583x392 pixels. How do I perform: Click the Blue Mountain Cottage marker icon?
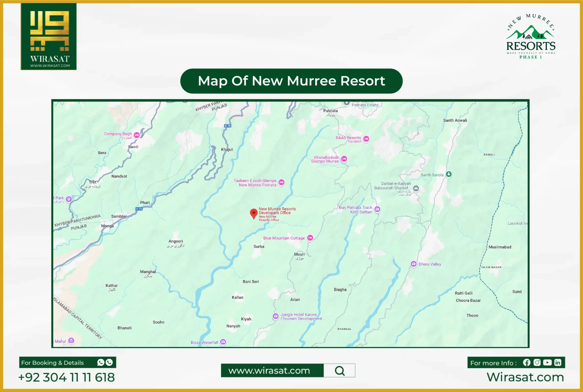click(310, 238)
